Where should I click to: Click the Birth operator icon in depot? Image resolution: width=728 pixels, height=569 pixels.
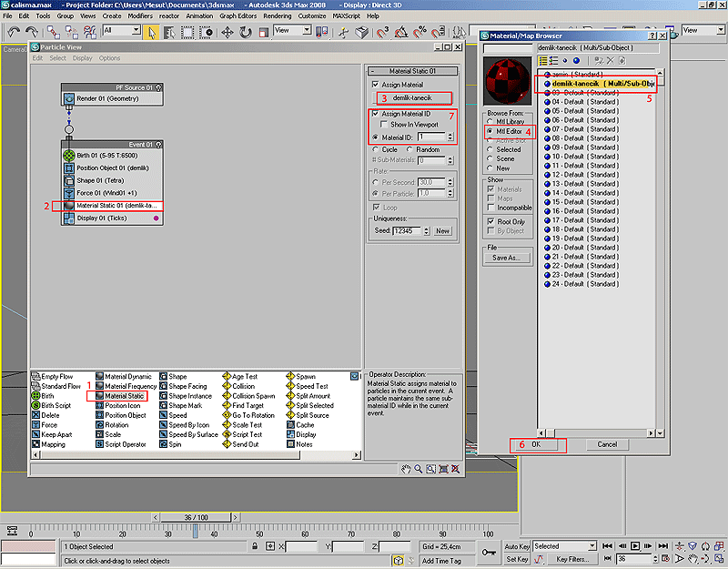pos(35,396)
